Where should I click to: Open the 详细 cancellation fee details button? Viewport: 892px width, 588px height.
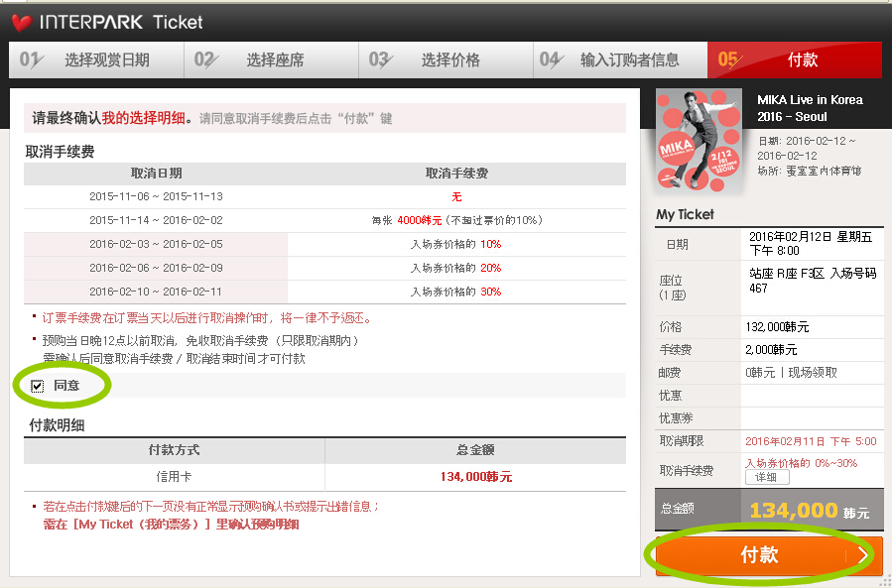pyautogui.click(x=767, y=477)
